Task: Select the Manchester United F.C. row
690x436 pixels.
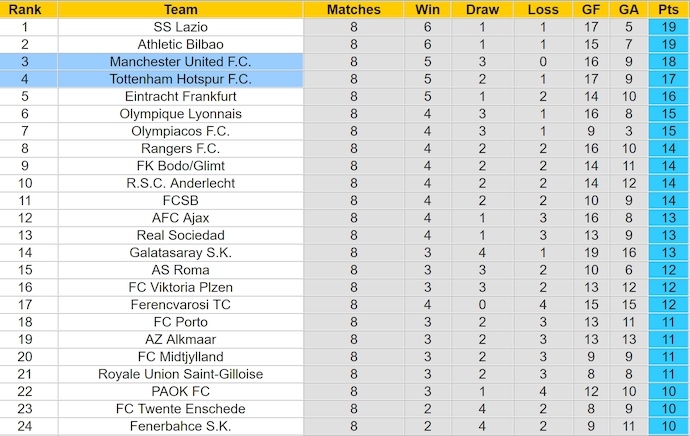Action: pyautogui.click(x=181, y=61)
